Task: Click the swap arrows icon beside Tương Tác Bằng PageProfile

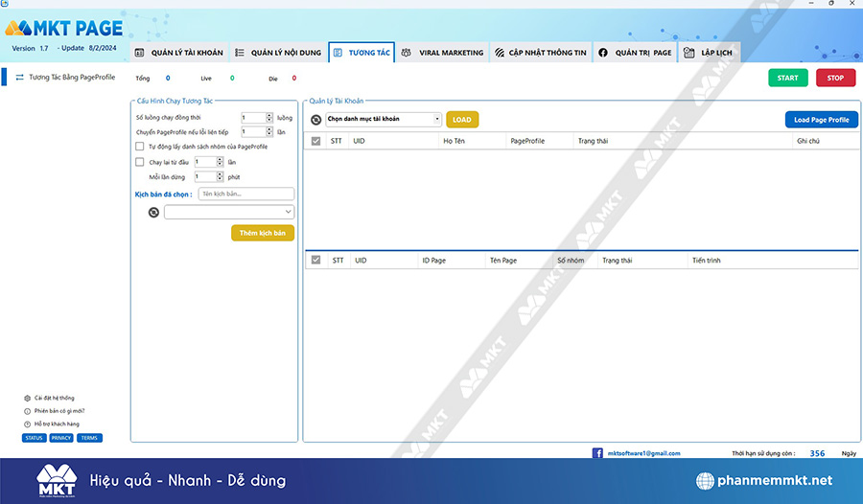Action: (20, 77)
